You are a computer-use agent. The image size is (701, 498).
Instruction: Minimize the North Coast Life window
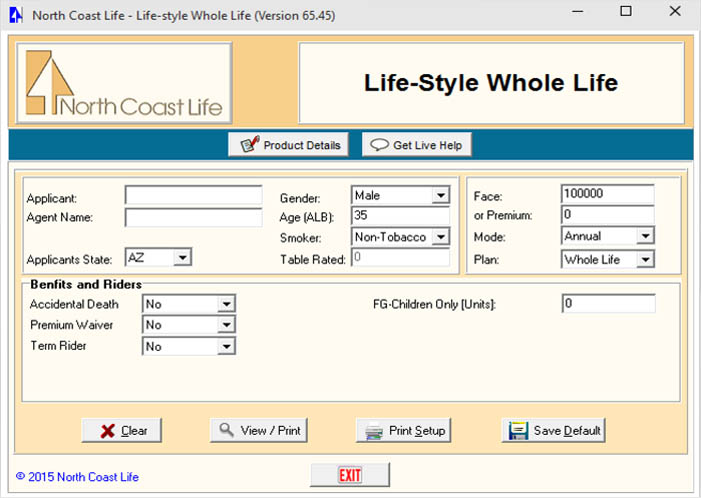click(x=578, y=11)
